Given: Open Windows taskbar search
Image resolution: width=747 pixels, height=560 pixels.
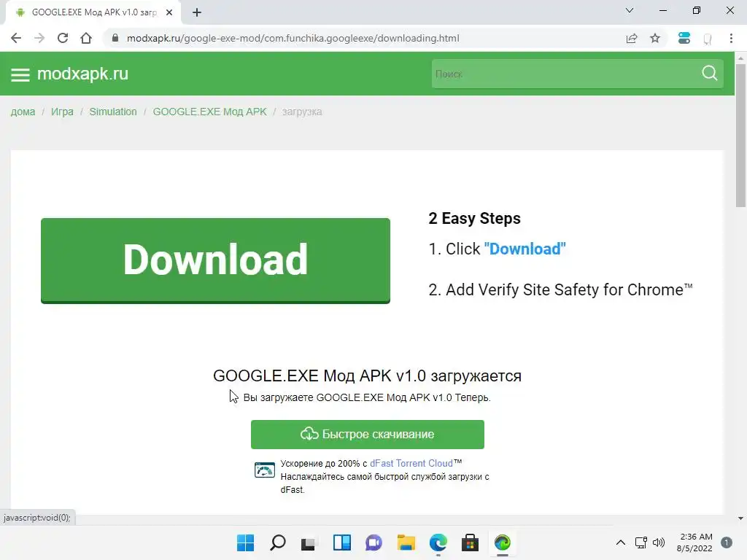Looking at the screenshot, I should coord(278,542).
